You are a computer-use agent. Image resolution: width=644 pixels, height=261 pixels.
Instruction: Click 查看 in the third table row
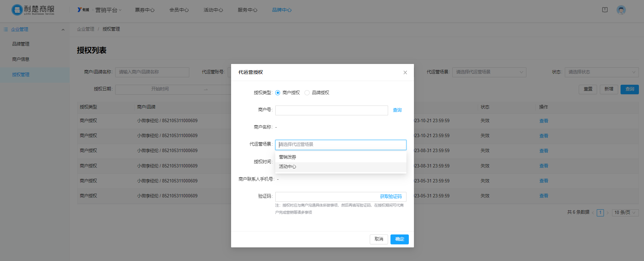[544, 151]
